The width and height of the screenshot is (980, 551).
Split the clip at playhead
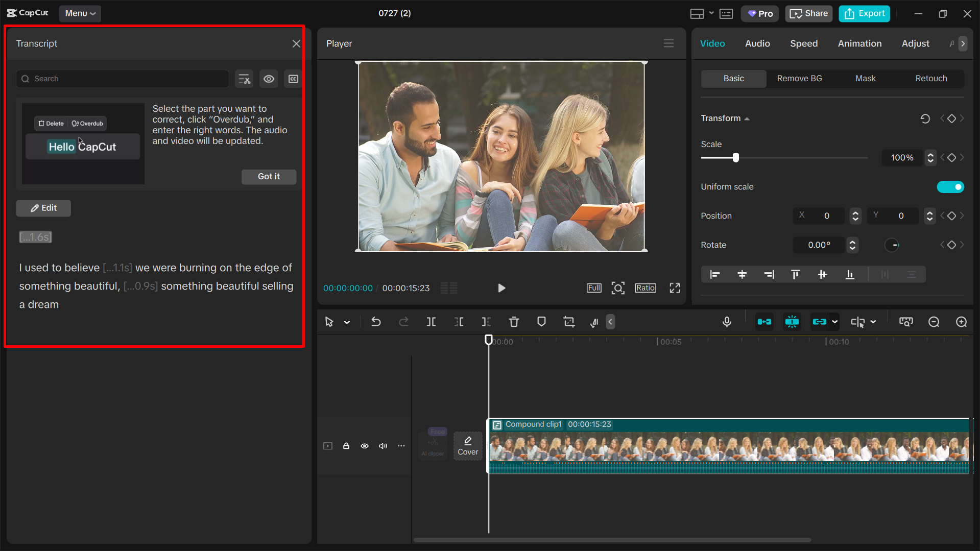[431, 322]
